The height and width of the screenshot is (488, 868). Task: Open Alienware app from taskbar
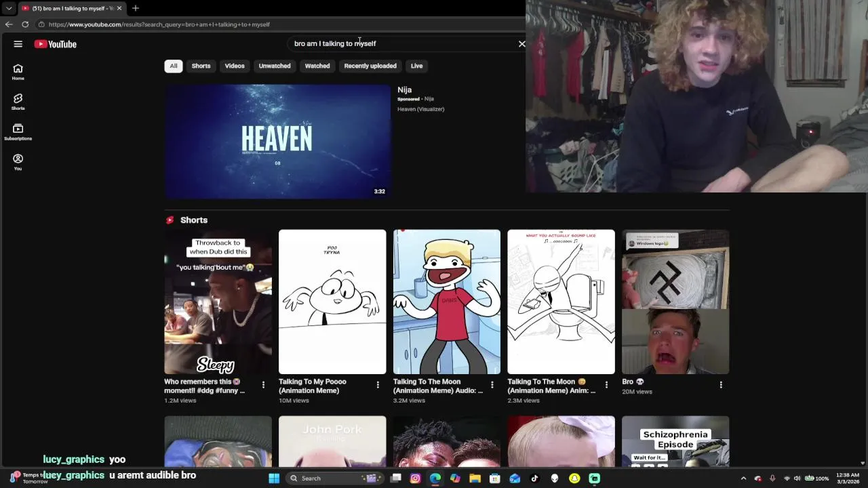555,479
